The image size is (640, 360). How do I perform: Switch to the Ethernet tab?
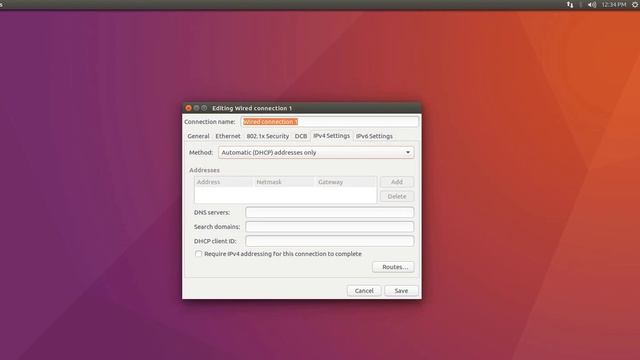tap(228, 136)
